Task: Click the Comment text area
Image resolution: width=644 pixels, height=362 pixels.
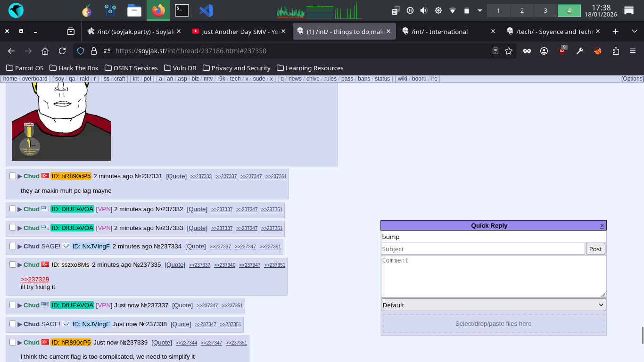Action: click(x=493, y=276)
